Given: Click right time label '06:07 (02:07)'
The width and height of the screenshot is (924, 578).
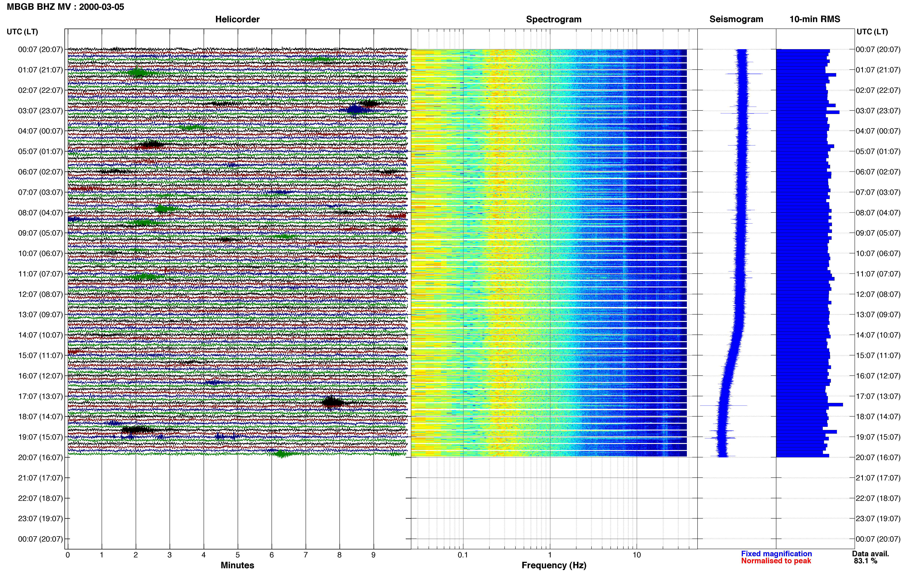Looking at the screenshot, I should (878, 172).
